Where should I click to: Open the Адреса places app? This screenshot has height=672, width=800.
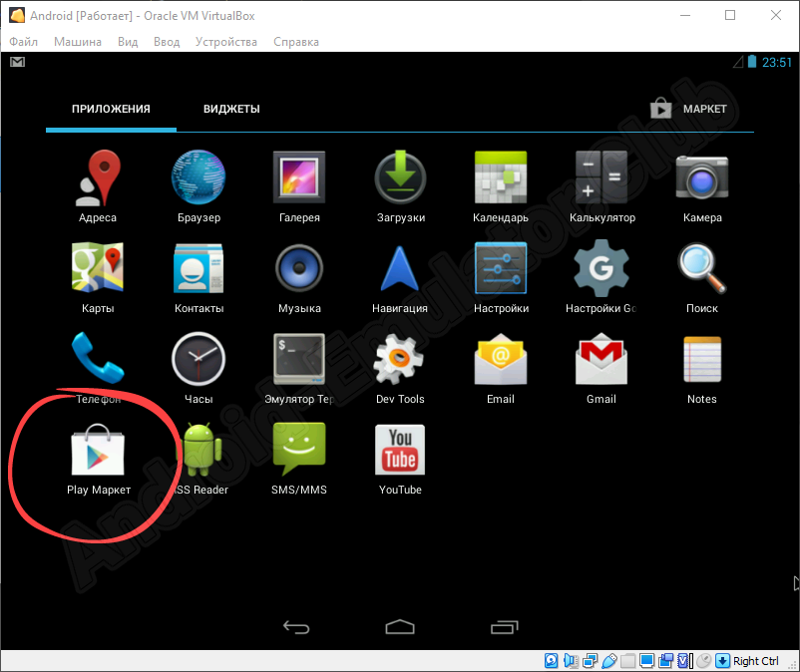click(98, 186)
